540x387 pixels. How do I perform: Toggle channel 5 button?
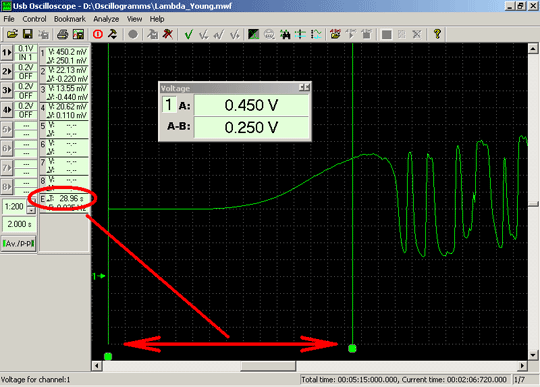(7, 129)
